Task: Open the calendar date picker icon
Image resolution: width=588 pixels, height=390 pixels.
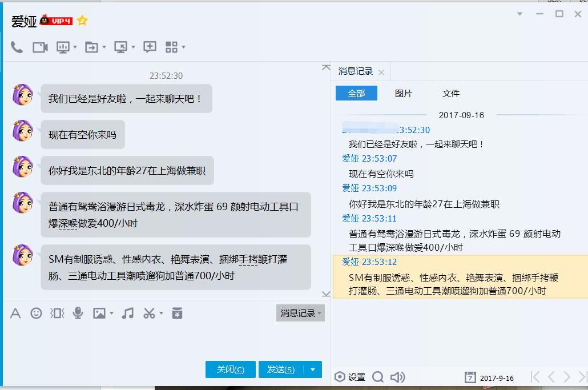Action: pos(470,377)
